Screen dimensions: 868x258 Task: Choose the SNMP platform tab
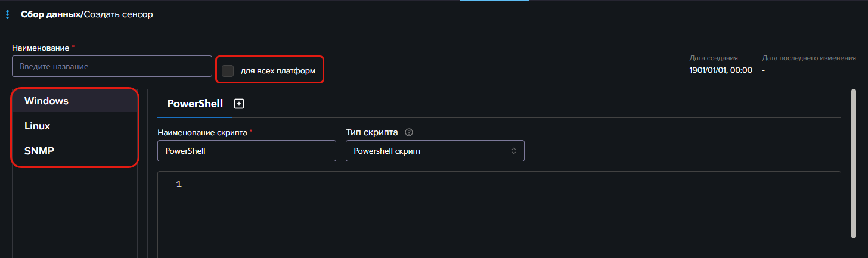click(39, 151)
